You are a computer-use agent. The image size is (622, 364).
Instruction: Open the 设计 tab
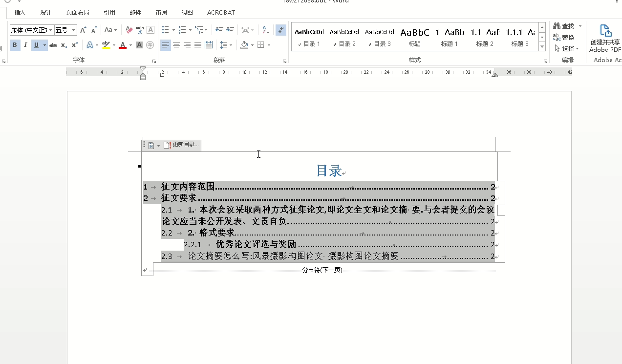(46, 13)
